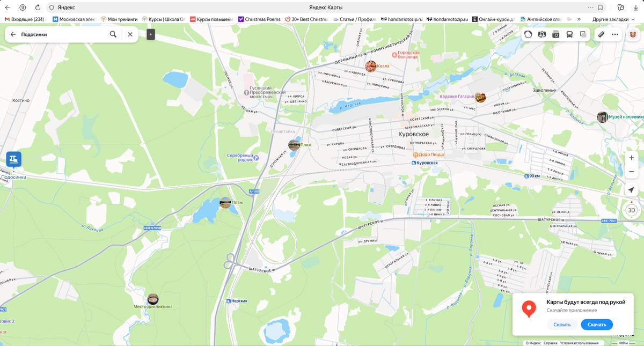The image size is (644, 346).
Task: Open Christmas Poems bookmark
Action: coord(259,19)
